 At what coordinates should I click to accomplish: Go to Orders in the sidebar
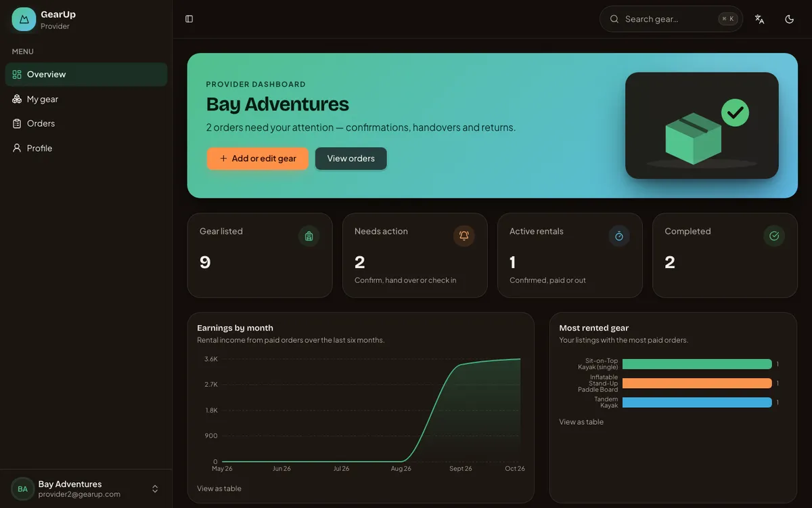point(86,123)
